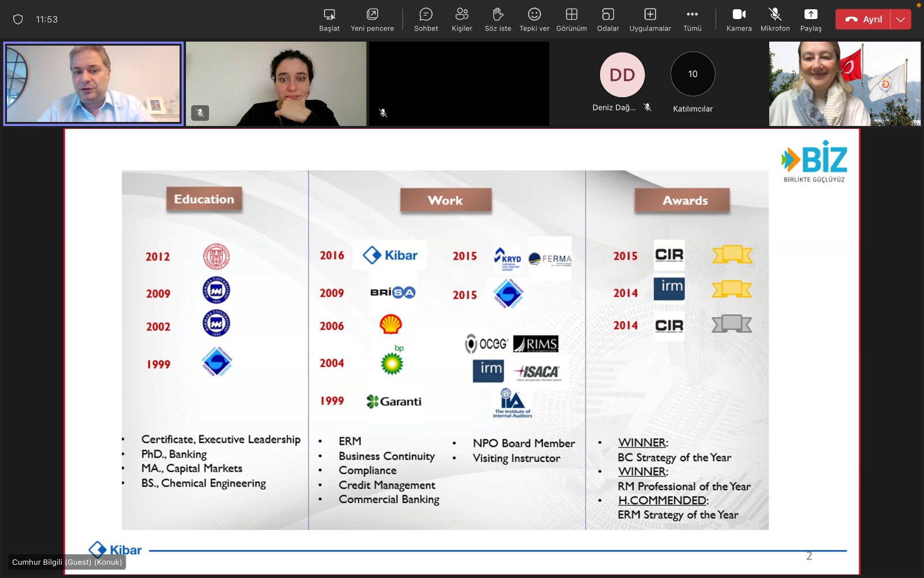Share your screen with Paylaş
This screenshot has height=578, width=924.
[810, 20]
